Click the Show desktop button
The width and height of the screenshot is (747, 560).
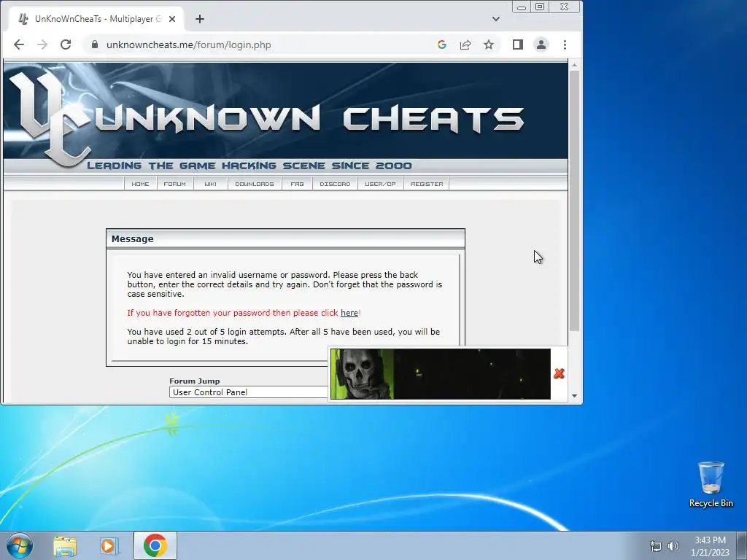pyautogui.click(x=742, y=545)
